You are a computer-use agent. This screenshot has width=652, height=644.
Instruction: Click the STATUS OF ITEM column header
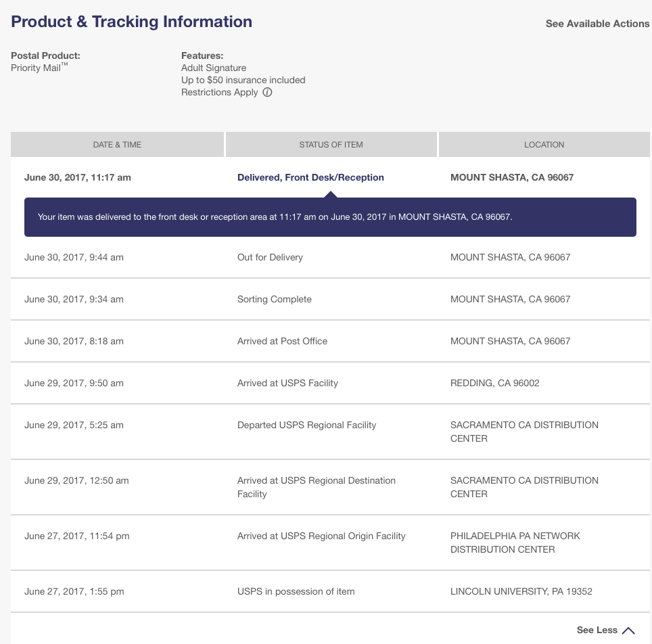tap(331, 144)
